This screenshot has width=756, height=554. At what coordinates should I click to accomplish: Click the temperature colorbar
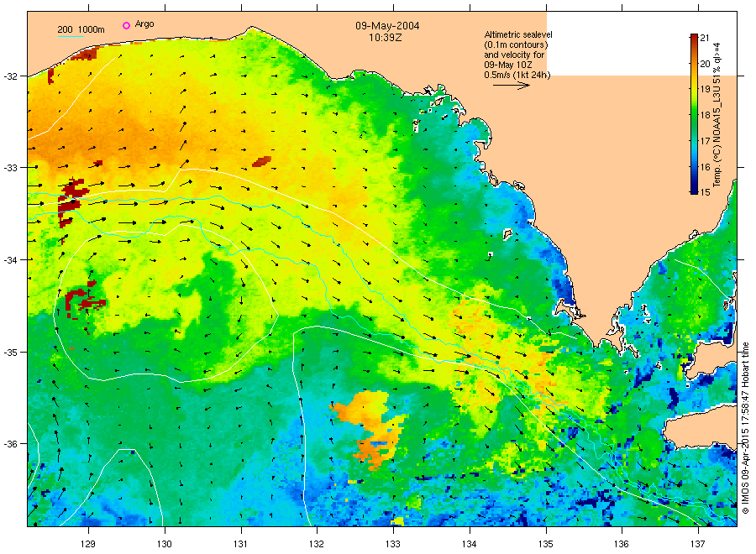(x=694, y=113)
